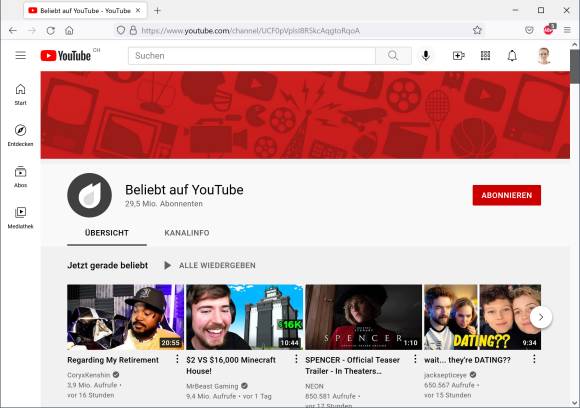Open the YouTube hamburger guide menu
The width and height of the screenshot is (580, 408).
point(21,55)
